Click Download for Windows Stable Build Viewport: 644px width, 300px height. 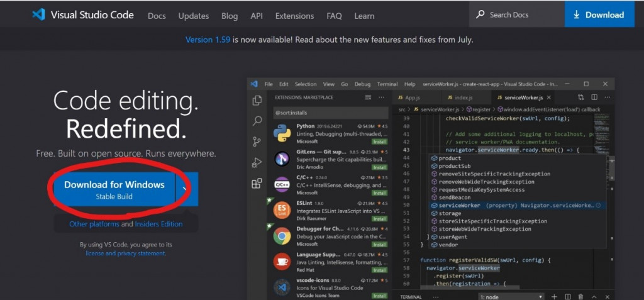[114, 189]
